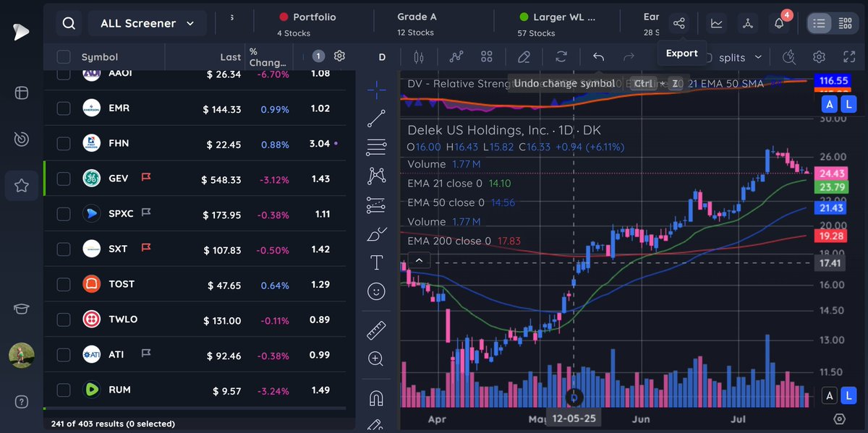Toggle the gray flag on SPXC
Image resolution: width=868 pixels, height=433 pixels.
click(145, 213)
